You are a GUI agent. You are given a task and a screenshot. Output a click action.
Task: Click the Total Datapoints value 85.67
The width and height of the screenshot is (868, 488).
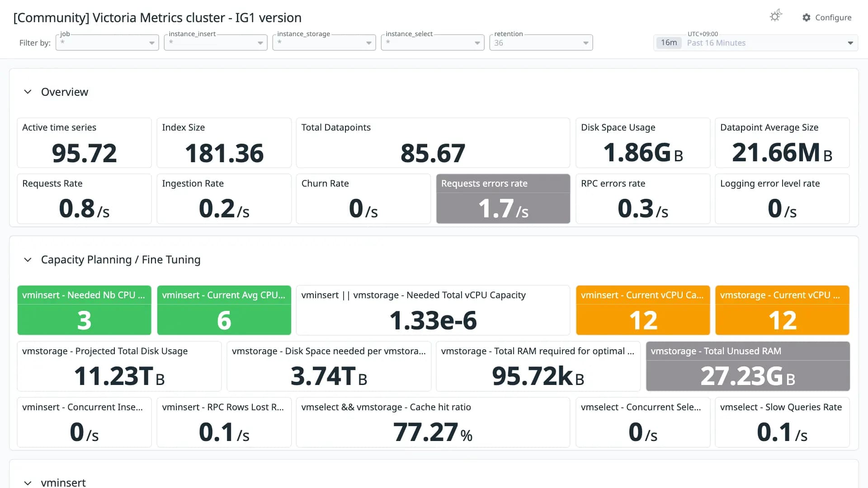point(433,153)
